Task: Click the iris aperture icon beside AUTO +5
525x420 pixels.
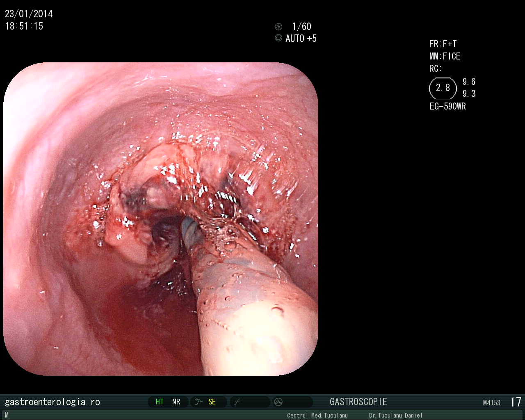Action: [278, 38]
